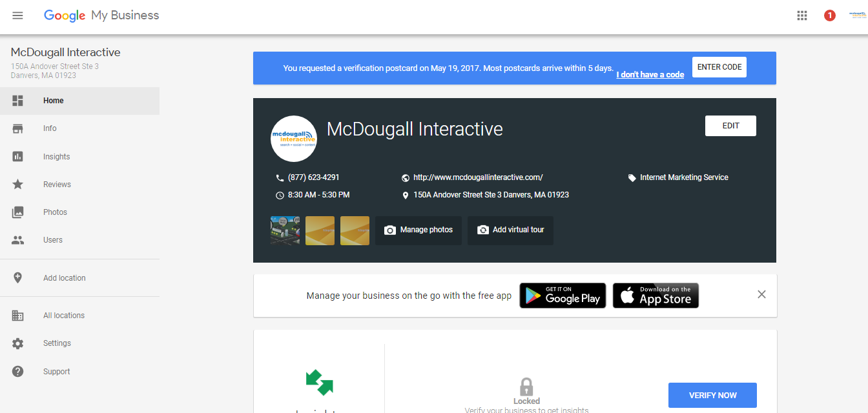The image size is (868, 413).
Task: Click the McDougall Interactive sidebar heading
Action: click(x=66, y=53)
